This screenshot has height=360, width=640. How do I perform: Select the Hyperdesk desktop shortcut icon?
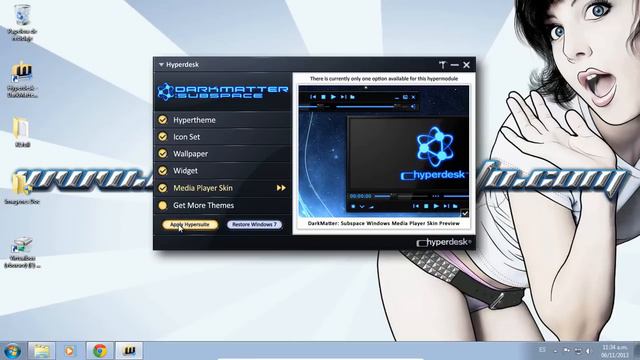[22, 79]
